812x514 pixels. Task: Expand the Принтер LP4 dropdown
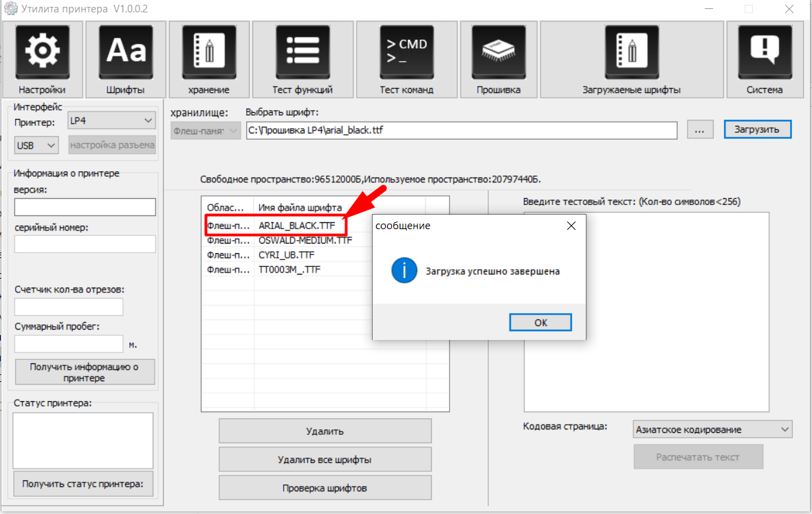[111, 121]
